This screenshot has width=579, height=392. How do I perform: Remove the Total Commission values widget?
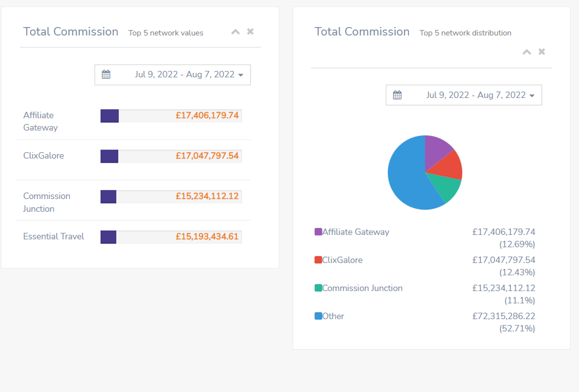250,31
